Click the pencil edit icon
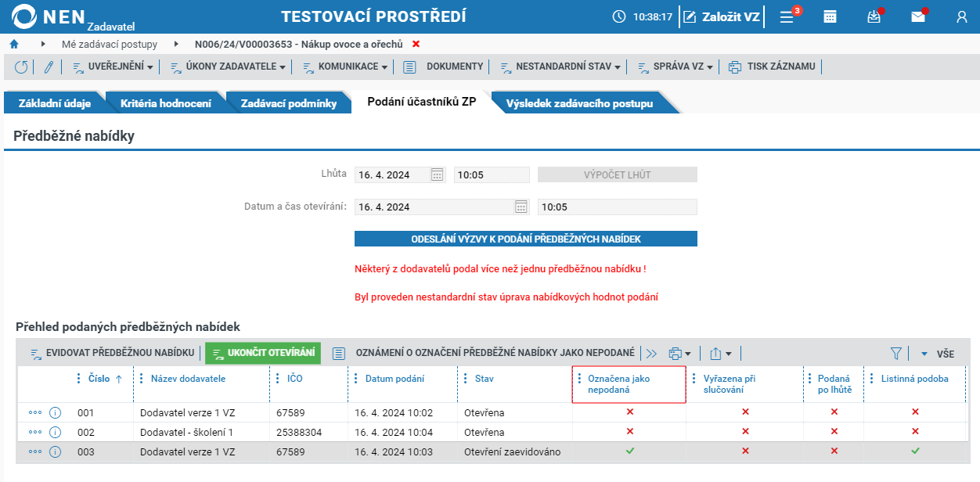This screenshot has width=980, height=482. [x=49, y=67]
